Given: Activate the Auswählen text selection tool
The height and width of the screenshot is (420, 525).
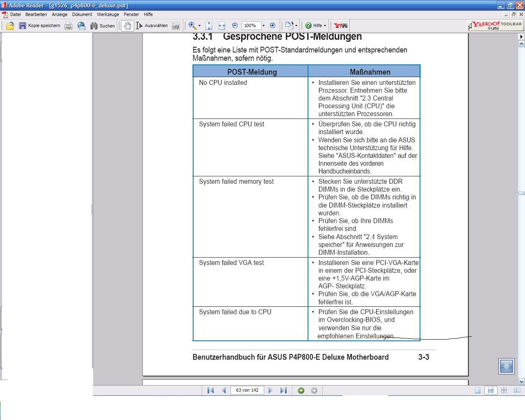Looking at the screenshot, I should pyautogui.click(x=151, y=25).
